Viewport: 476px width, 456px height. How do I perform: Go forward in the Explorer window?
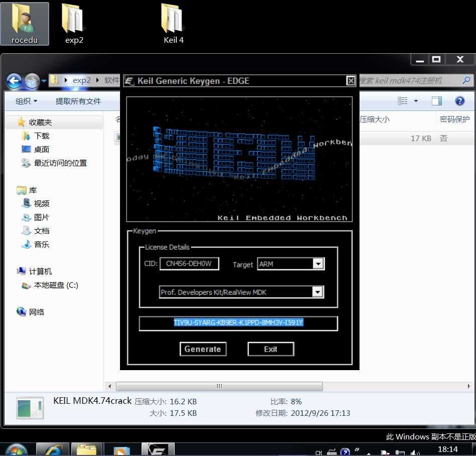[32, 81]
